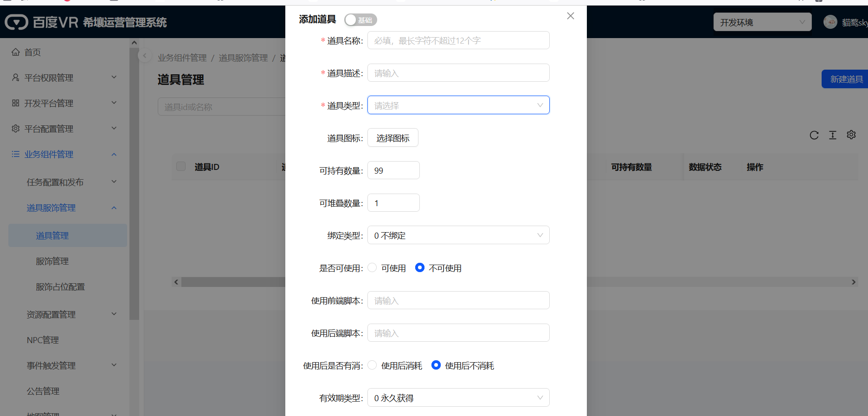Click the sidebar collapse arrow icon
Viewport: 868px width, 416px height.
click(145, 56)
